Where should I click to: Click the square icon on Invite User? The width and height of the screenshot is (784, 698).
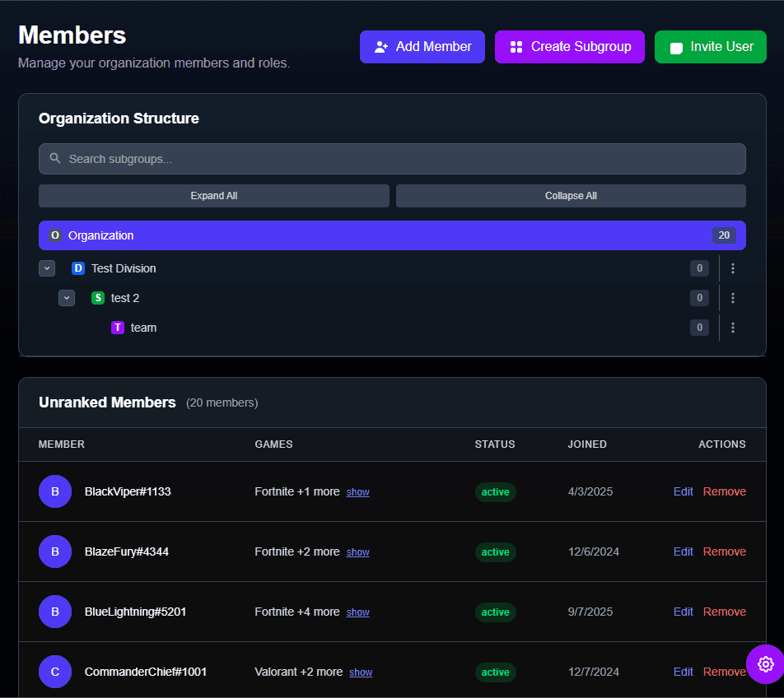click(x=677, y=47)
